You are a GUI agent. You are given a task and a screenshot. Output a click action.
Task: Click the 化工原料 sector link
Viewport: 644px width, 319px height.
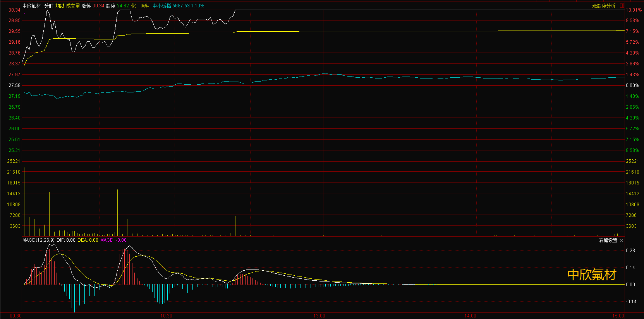(x=140, y=6)
